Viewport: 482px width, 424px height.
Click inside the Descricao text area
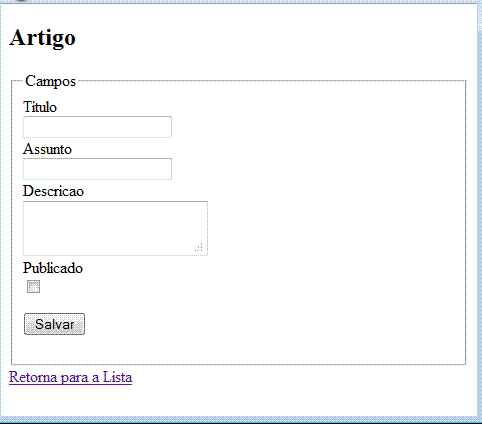115,228
